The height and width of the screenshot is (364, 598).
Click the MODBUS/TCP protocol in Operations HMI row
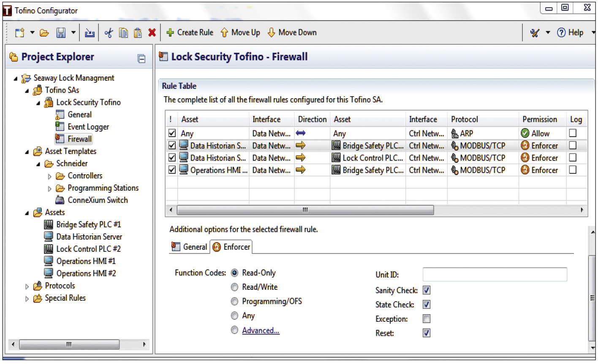click(x=478, y=170)
